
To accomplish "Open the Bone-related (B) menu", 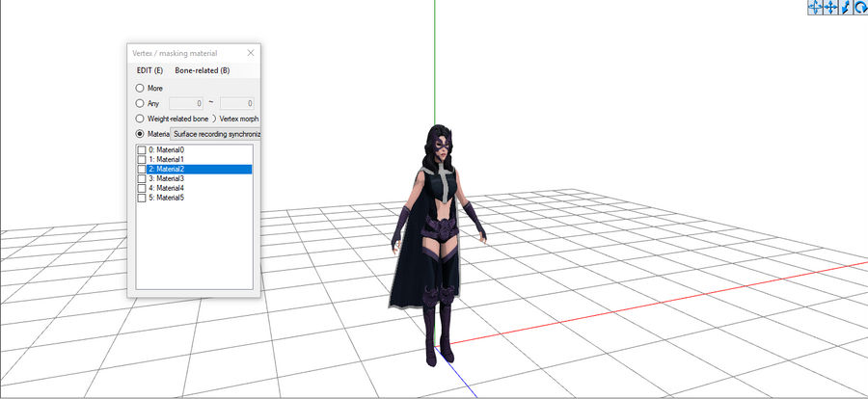I will tap(203, 70).
